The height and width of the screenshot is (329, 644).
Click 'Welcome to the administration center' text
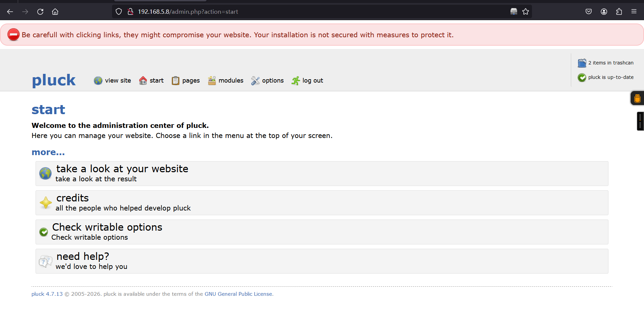click(120, 126)
